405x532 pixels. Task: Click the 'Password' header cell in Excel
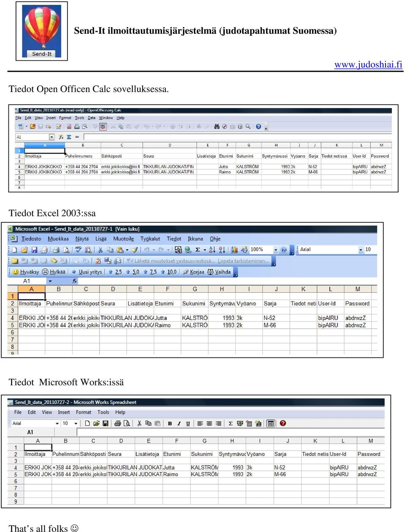[357, 304]
